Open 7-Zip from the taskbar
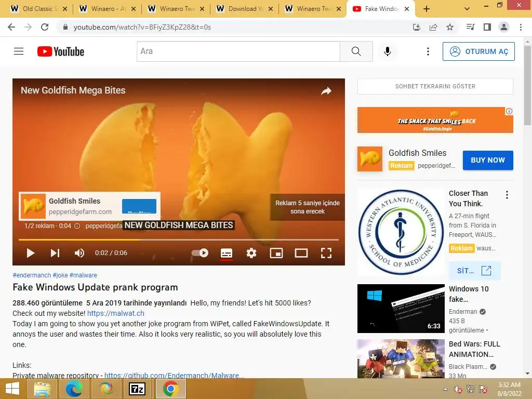The height and width of the screenshot is (399, 532). pos(137,389)
